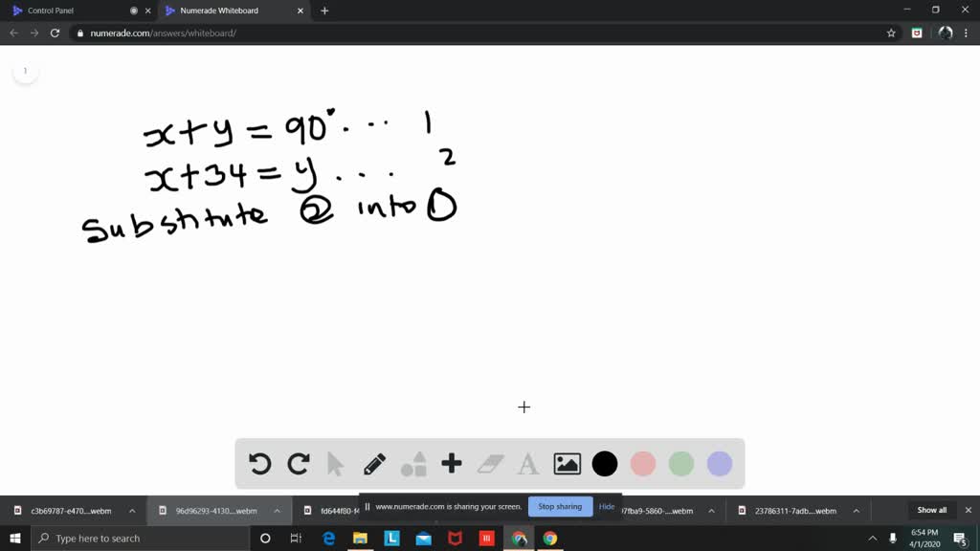Select the eraser tool
980x551 pixels.
pos(489,464)
